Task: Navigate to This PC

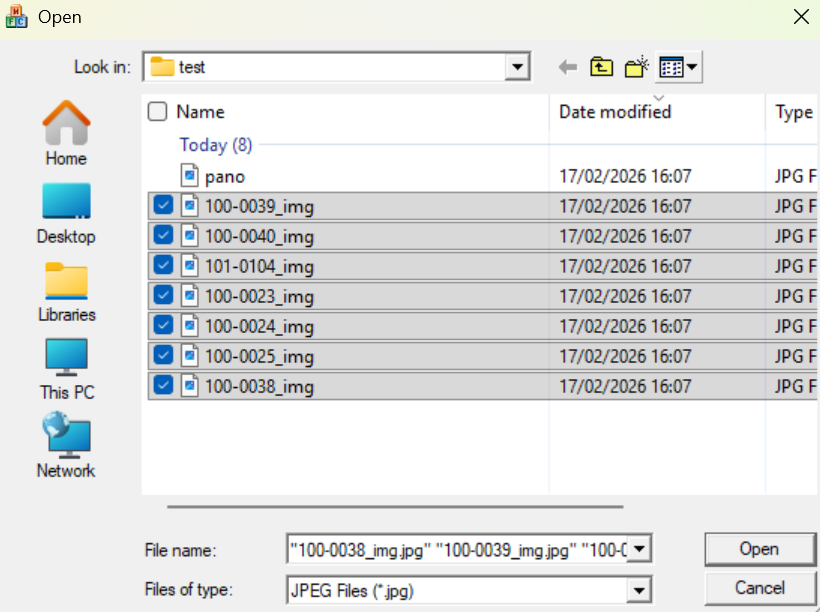Action: (66, 368)
